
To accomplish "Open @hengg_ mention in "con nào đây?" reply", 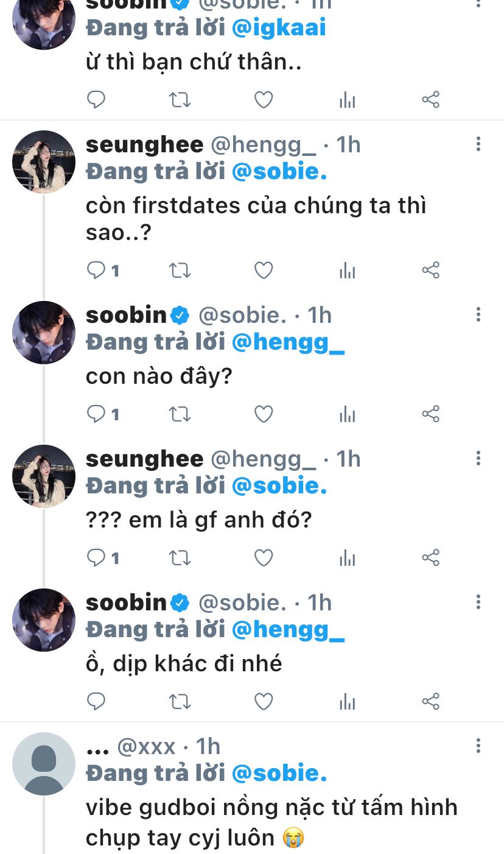I will coord(289,342).
